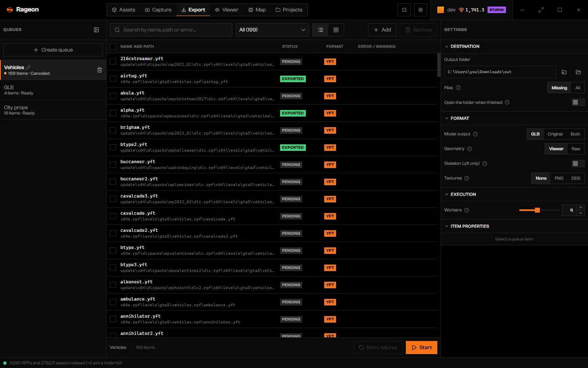The height and width of the screenshot is (368, 588).
Task: Check the box for brigham.yft
Action: coord(113,130)
